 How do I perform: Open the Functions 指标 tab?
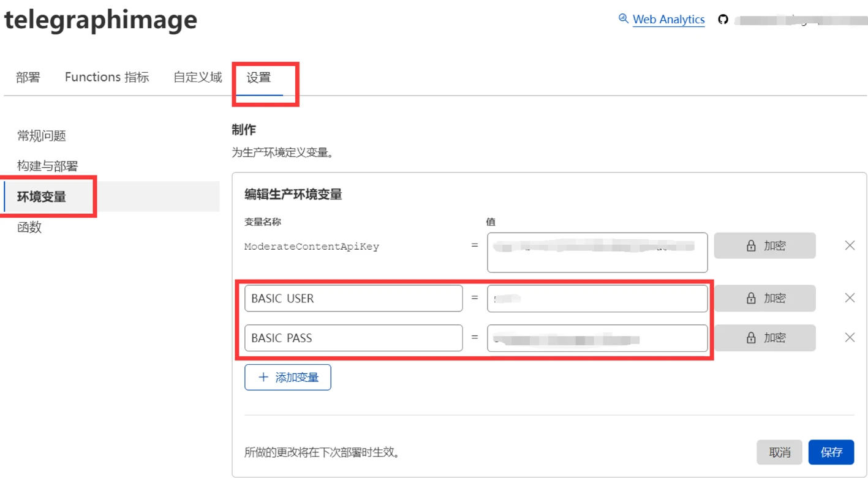(x=107, y=77)
